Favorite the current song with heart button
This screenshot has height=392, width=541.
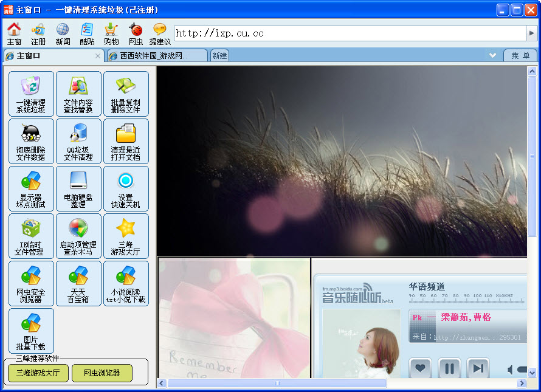(x=421, y=368)
